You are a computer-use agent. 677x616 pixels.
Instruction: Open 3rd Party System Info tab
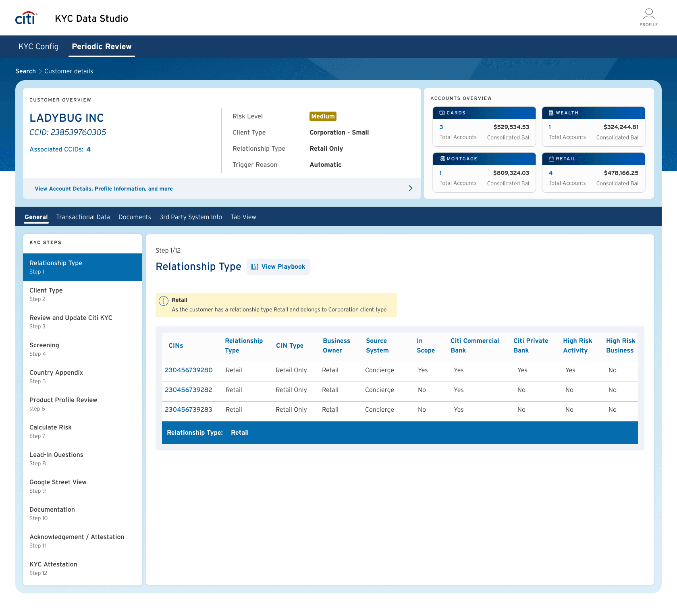191,217
